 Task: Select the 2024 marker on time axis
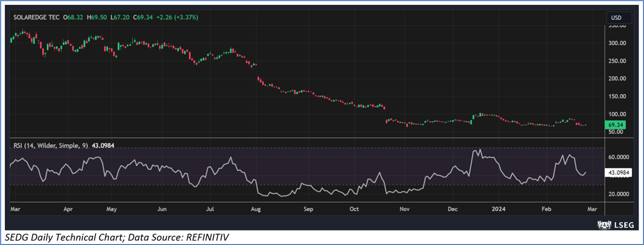coord(498,208)
